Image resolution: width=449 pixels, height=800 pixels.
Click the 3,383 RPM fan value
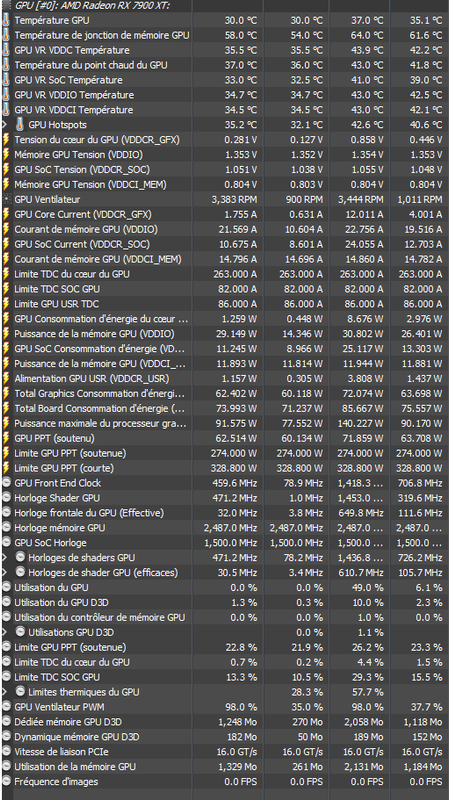pos(234,199)
